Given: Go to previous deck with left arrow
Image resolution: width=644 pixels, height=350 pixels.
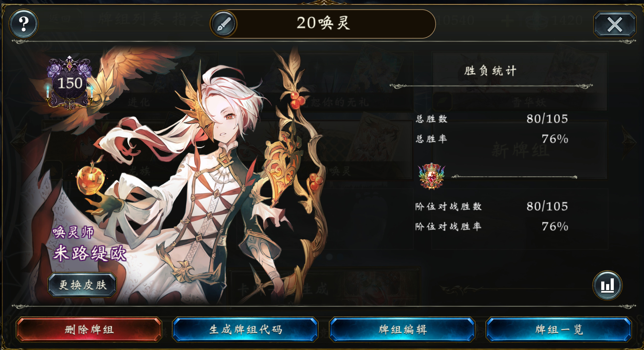Looking at the screenshot, I should pos(19,142).
